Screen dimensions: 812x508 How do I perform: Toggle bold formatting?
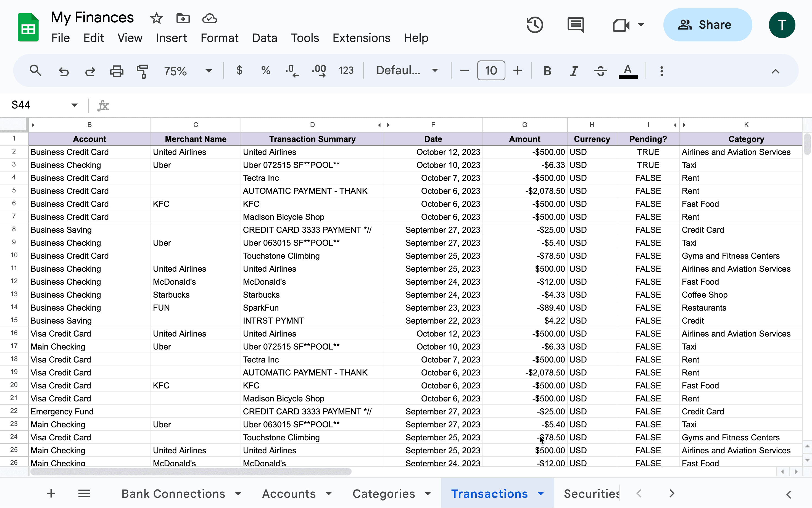tap(547, 71)
